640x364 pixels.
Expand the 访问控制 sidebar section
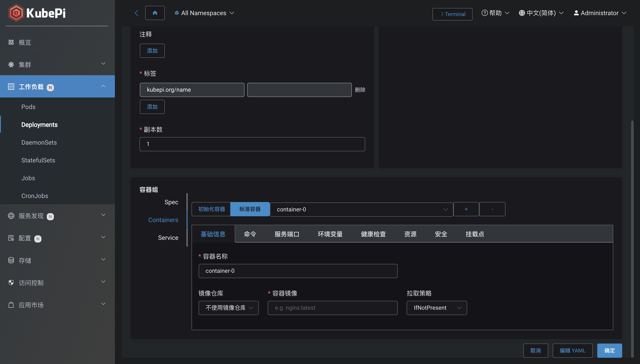pos(103,281)
